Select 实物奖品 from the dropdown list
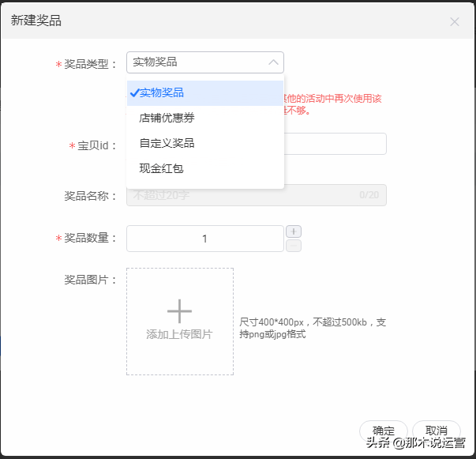The width and height of the screenshot is (476, 459). (205, 93)
